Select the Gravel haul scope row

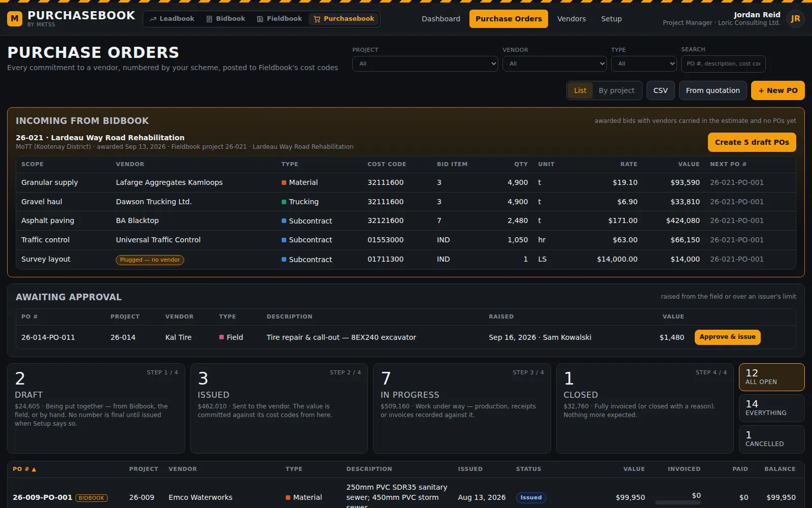(405, 202)
